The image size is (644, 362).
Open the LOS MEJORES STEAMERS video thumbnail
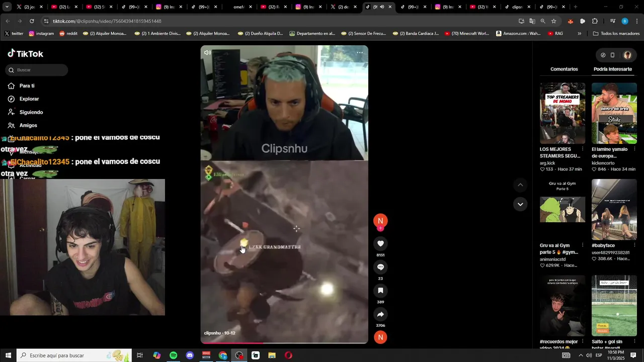(562, 113)
